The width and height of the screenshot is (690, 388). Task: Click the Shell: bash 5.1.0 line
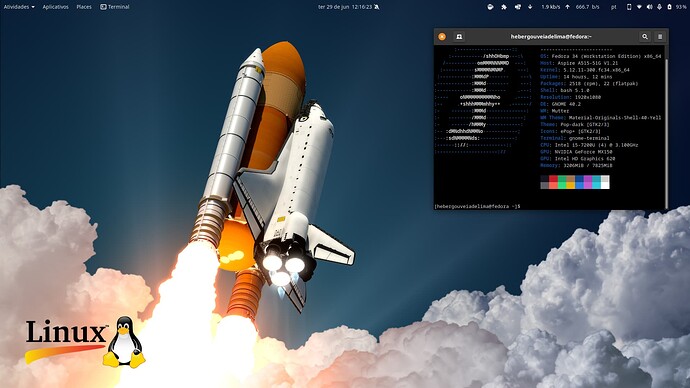click(565, 90)
